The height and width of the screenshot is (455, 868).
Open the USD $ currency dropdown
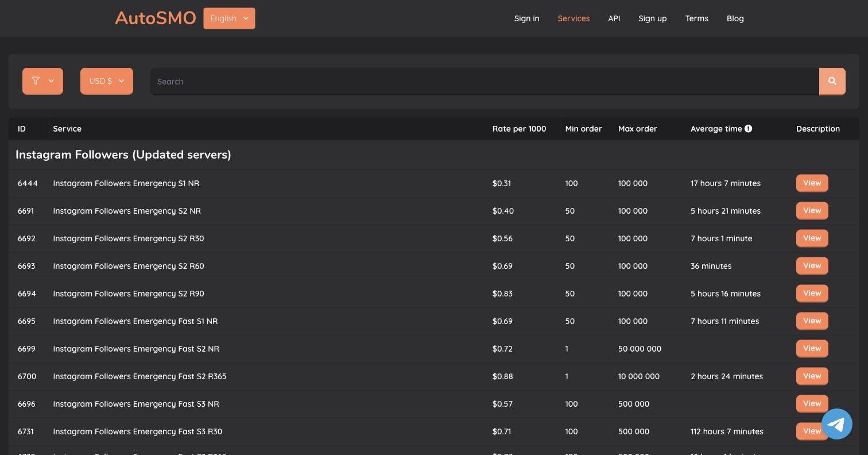click(107, 81)
